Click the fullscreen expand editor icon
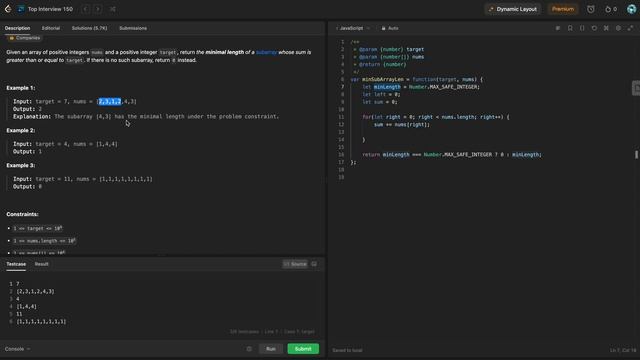The height and width of the screenshot is (360, 640). (x=631, y=28)
